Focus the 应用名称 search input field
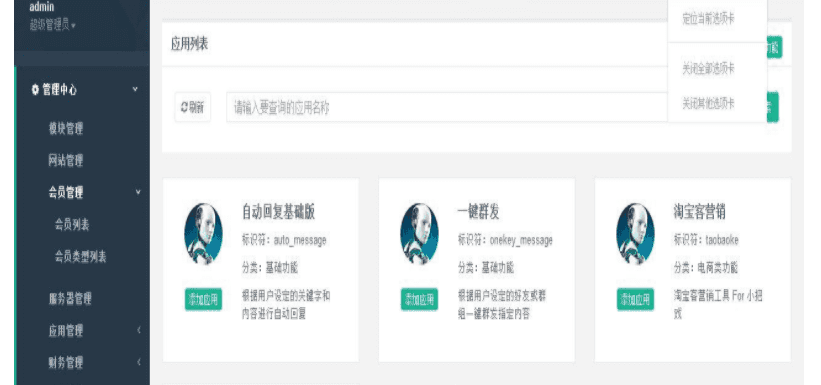Image resolution: width=821 pixels, height=385 pixels. coord(447,107)
